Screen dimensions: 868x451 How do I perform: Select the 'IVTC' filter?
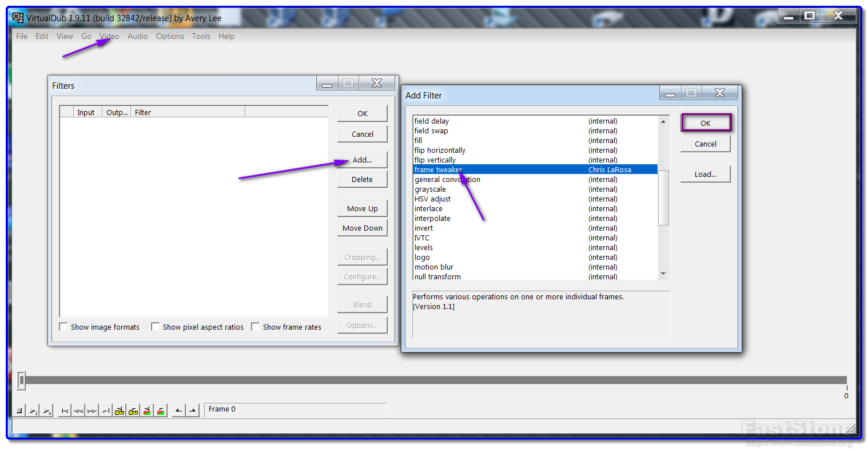coord(535,238)
